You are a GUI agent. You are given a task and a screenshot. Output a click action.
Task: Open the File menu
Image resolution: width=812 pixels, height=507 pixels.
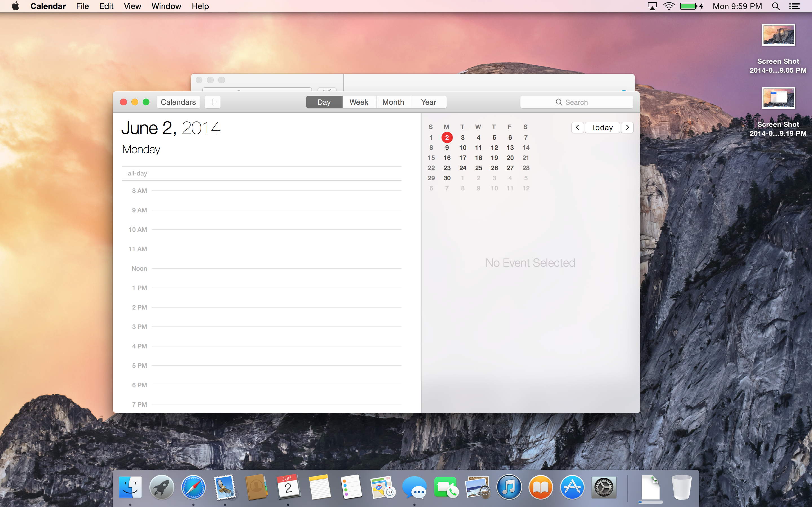(82, 6)
